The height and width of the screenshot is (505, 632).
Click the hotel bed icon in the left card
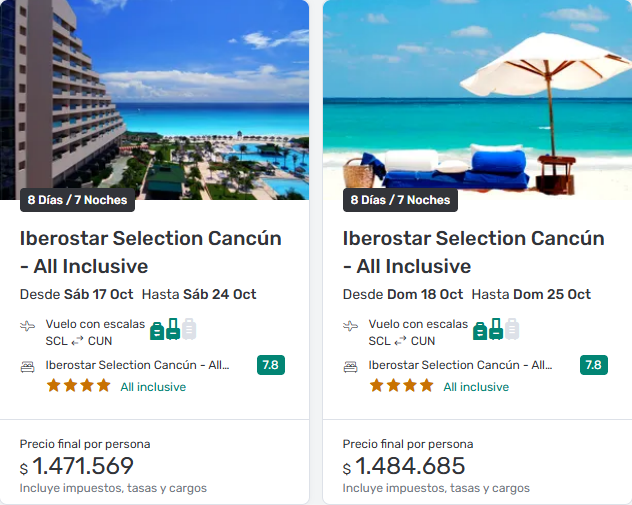(x=28, y=366)
